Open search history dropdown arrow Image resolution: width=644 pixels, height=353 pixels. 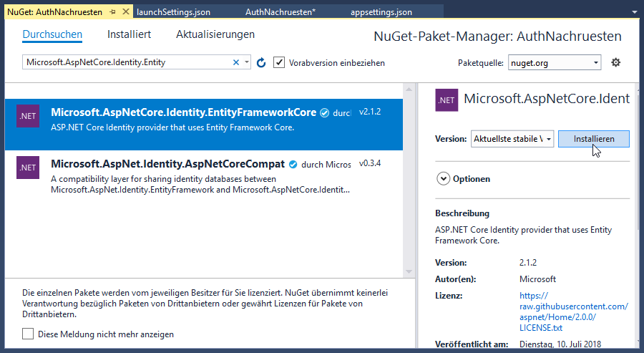tap(246, 62)
